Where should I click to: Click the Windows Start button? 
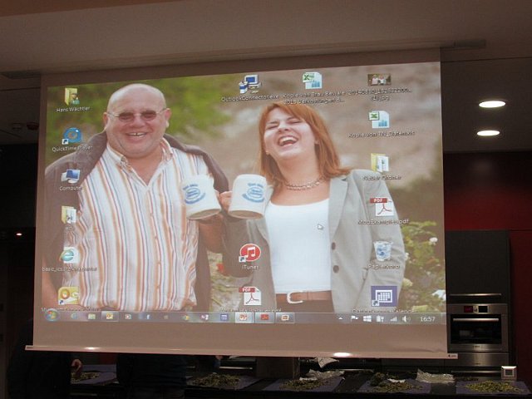tap(52, 316)
